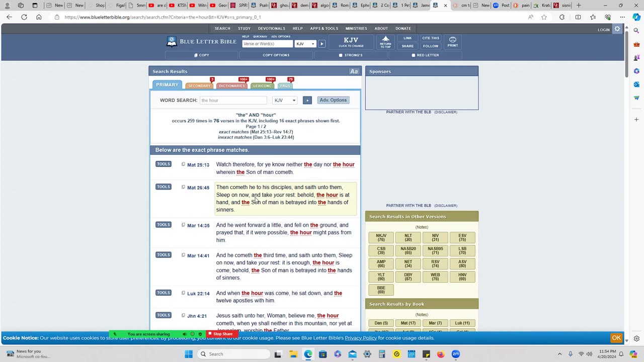644x362 pixels.
Task: Add this page to favorites star
Action: coord(544,17)
